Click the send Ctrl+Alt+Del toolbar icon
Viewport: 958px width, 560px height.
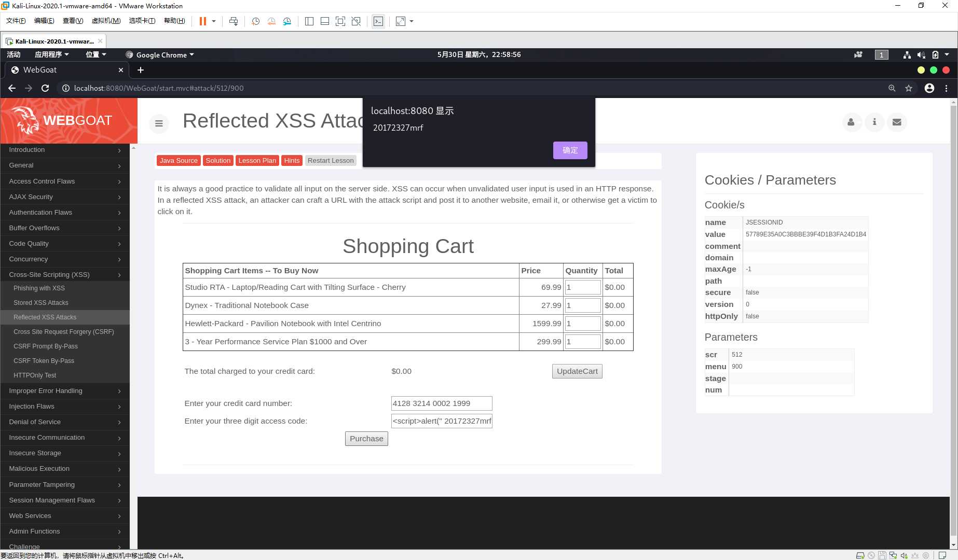click(x=234, y=21)
